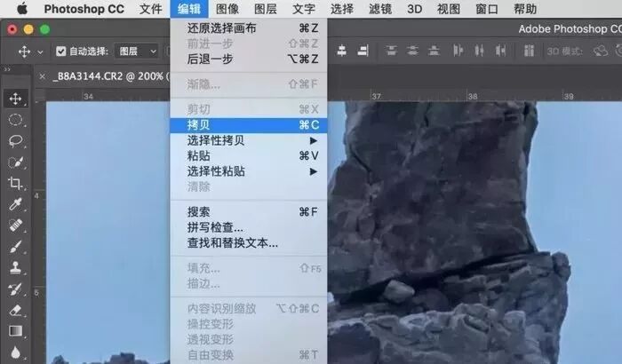This screenshot has height=364, width=622.
Task: Close the _B8A3144.CR2 document tab
Action: [x=43, y=76]
